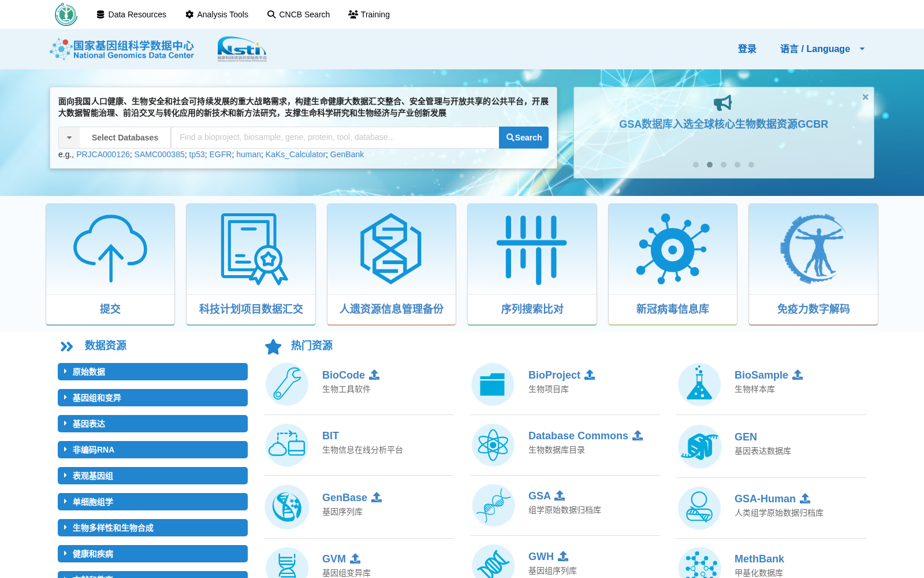The image size is (924, 578).
Task: Expand the 单细胞组学 category
Action: click(152, 502)
